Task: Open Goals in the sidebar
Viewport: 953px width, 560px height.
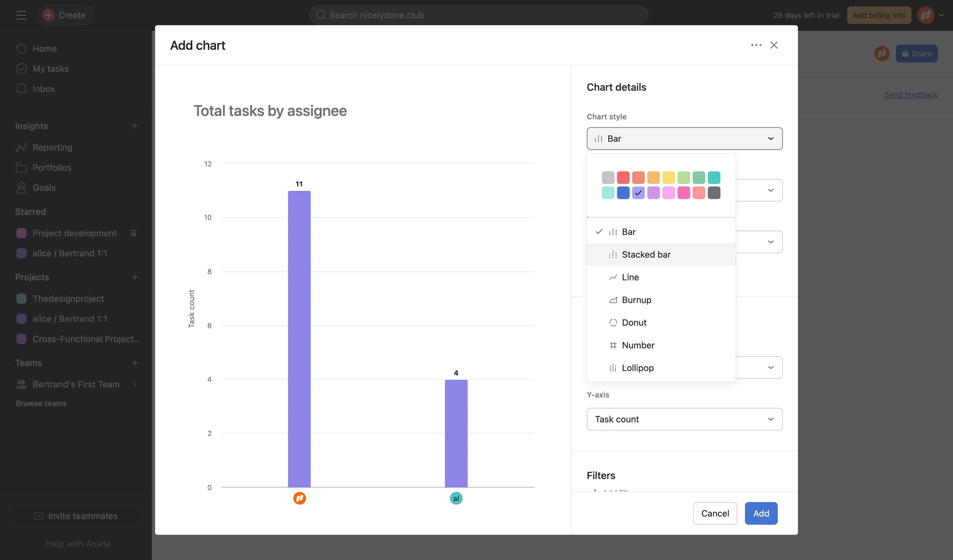Action: 75,188
